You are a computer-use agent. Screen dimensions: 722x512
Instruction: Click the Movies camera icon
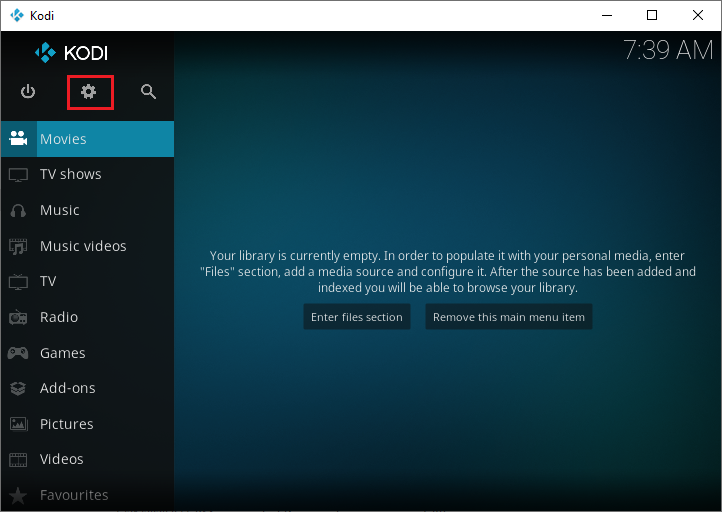18,139
